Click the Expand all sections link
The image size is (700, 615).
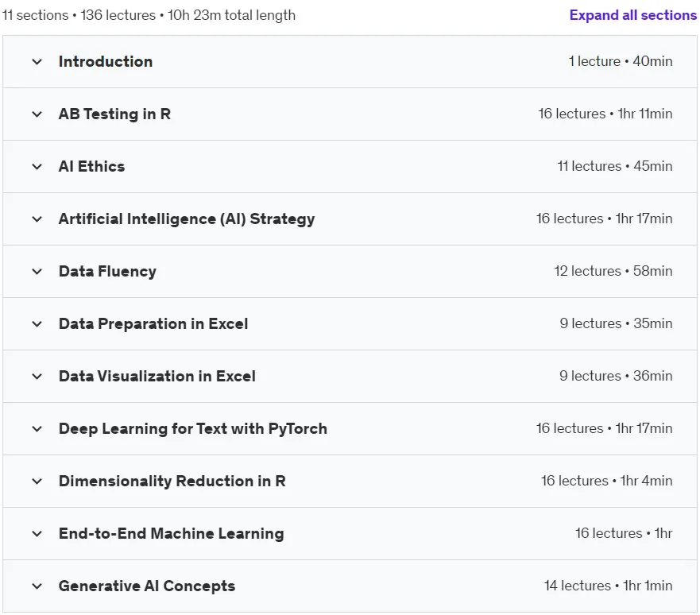632,15
